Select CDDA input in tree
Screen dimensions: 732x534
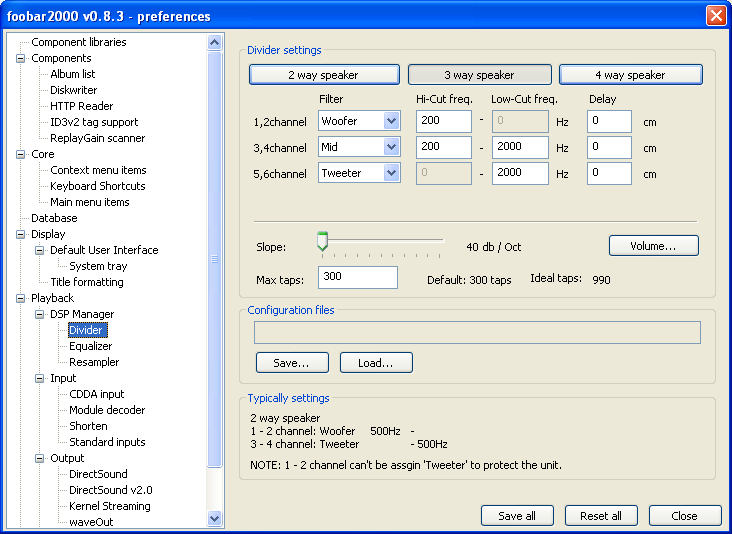(97, 394)
